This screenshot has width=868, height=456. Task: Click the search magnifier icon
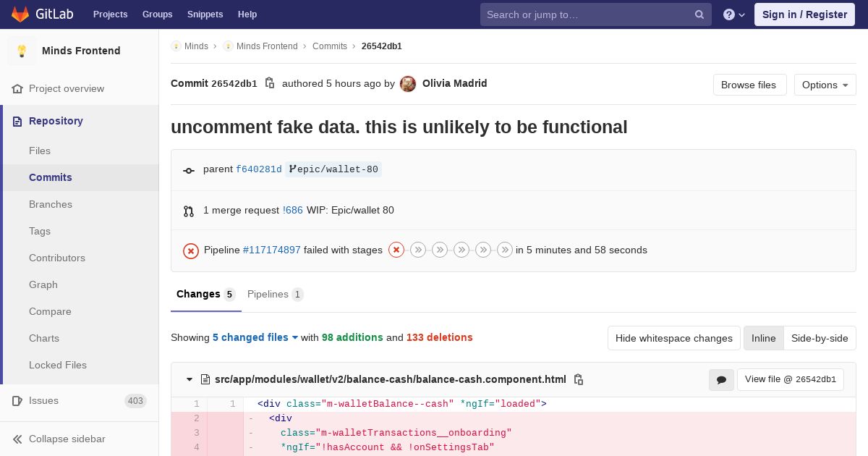click(699, 14)
